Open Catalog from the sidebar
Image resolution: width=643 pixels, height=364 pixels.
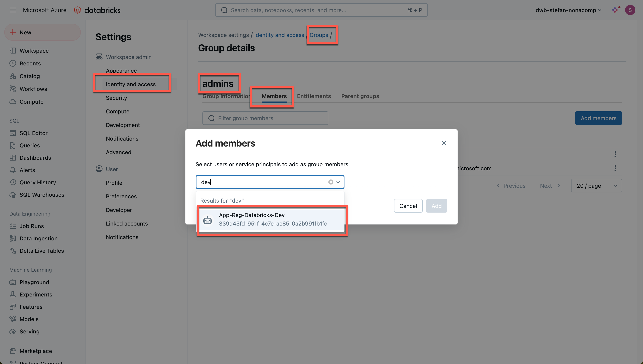point(30,76)
